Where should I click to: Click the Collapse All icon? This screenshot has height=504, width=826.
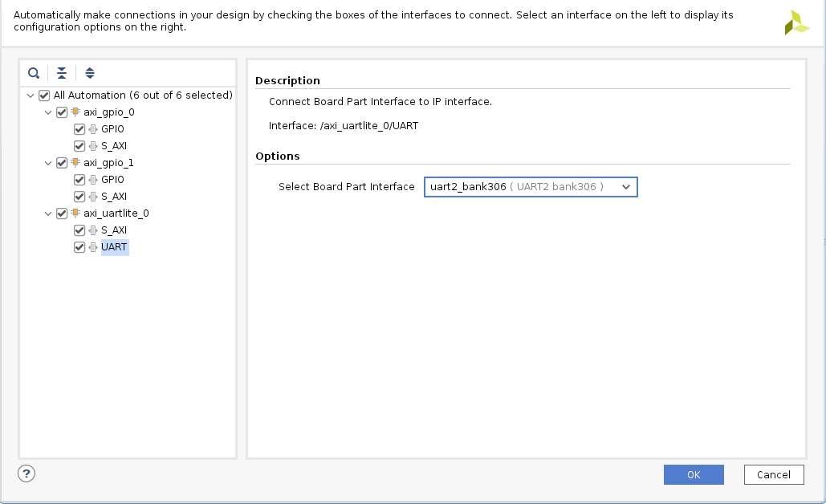pyautogui.click(x=62, y=73)
